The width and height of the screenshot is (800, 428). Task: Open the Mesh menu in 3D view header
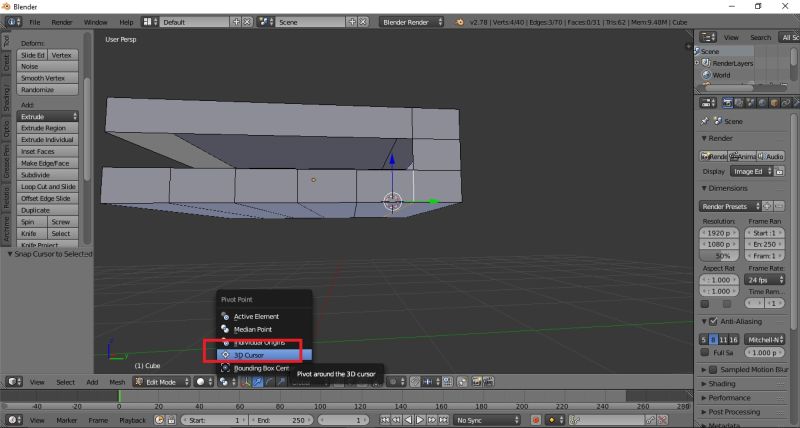(117, 382)
